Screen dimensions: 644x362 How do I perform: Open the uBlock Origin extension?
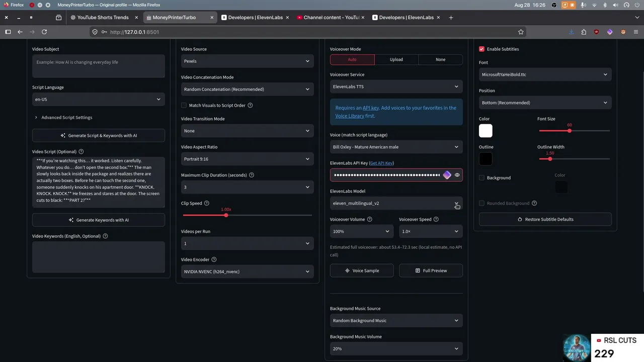click(597, 32)
